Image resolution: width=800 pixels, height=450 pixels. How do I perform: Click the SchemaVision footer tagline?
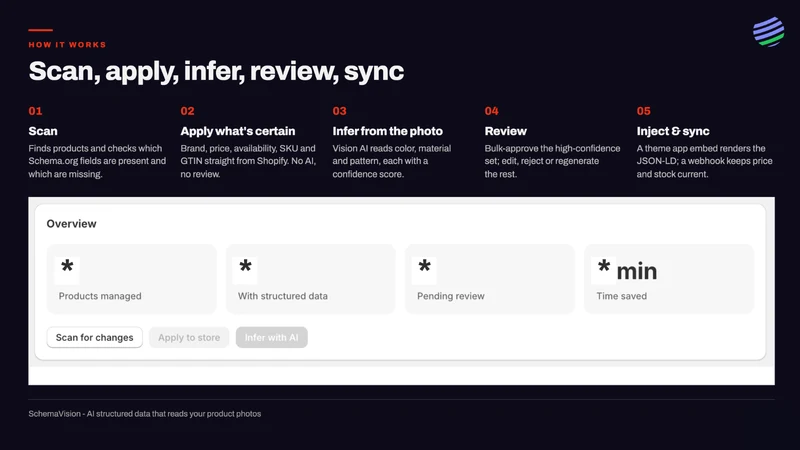point(145,414)
